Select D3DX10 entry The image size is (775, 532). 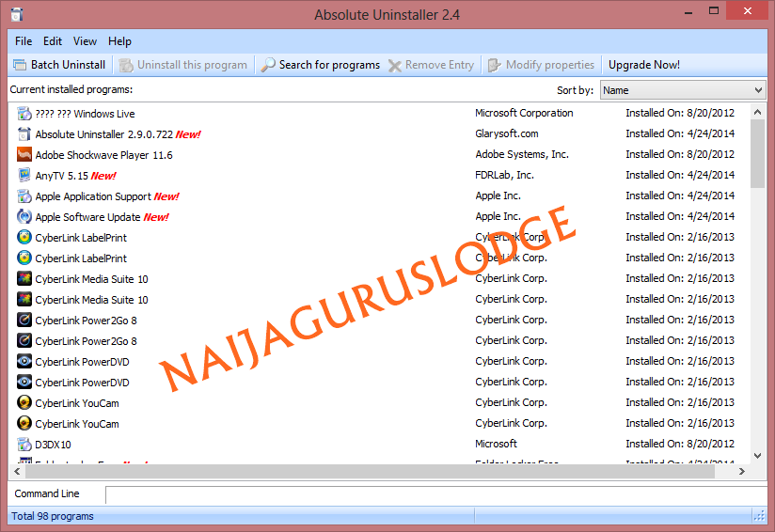379,445
